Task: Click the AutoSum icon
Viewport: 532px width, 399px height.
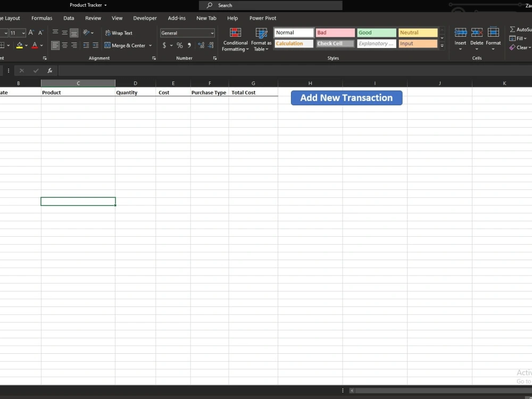Action: tap(511, 29)
